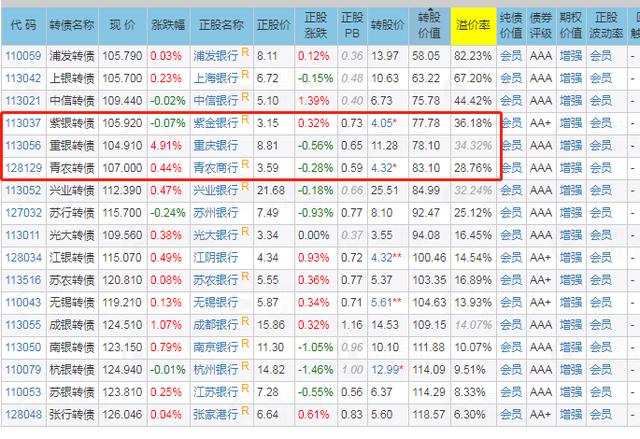Image resolution: width=640 pixels, height=439 pixels.
Task: Open bond code 110053 link
Action: tap(23, 392)
